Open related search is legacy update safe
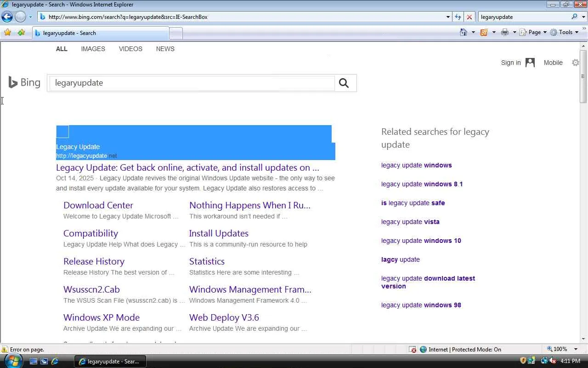This screenshot has height=368, width=588. pos(413,203)
